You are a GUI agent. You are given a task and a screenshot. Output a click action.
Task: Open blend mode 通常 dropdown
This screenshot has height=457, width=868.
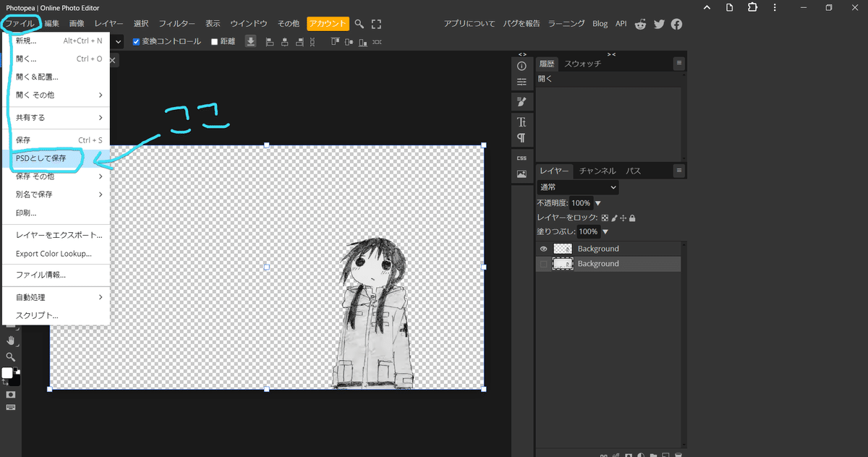(578, 187)
